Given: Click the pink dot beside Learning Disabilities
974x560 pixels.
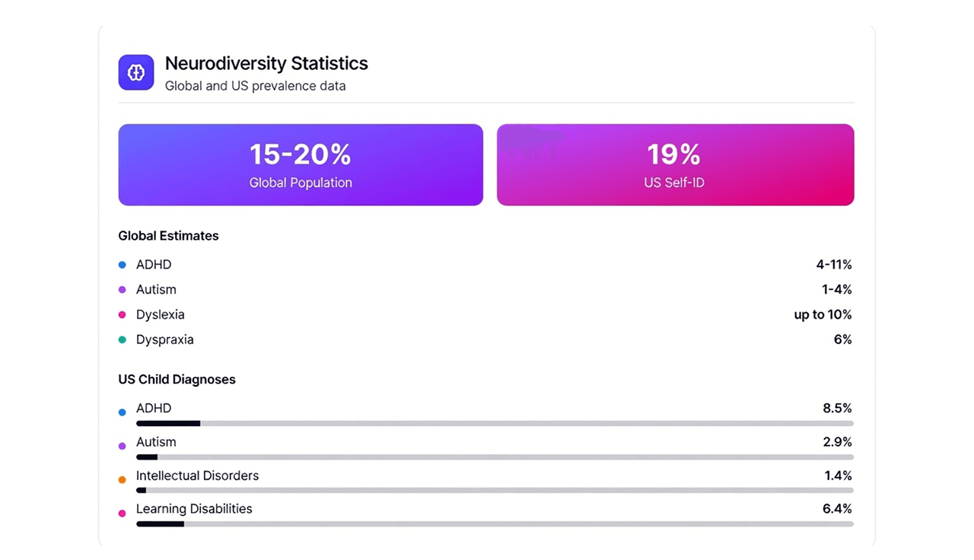Looking at the screenshot, I should coord(122,514).
